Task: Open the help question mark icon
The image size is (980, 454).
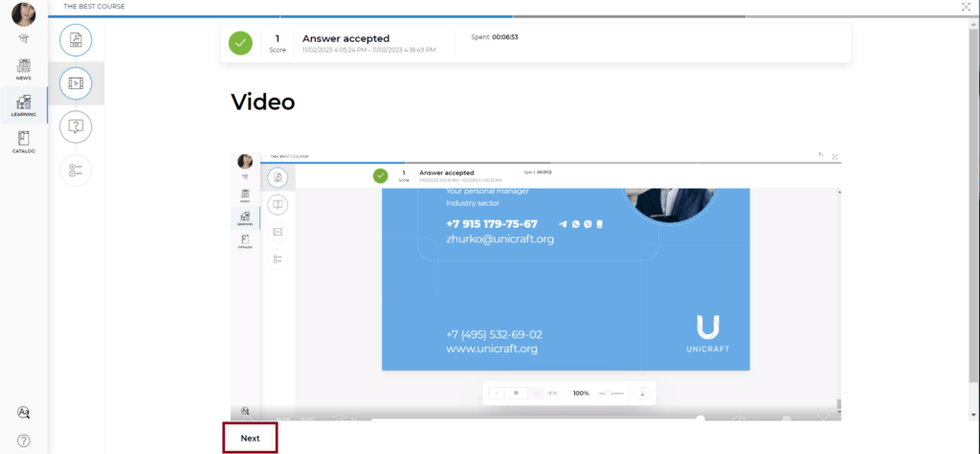Action: [x=24, y=441]
